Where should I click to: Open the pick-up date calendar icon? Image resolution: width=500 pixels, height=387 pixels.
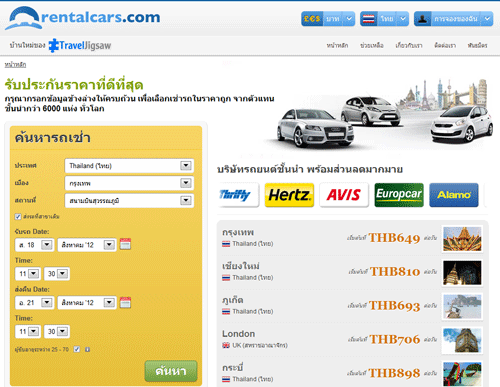click(x=125, y=244)
